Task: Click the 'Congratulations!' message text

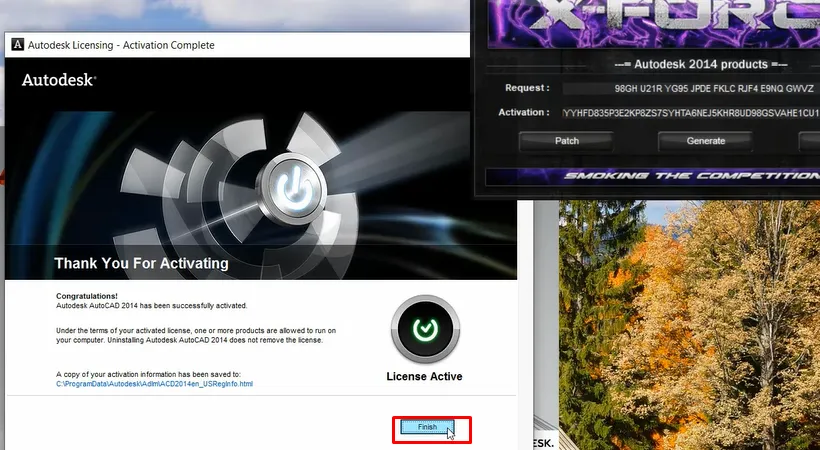Action: [x=87, y=296]
